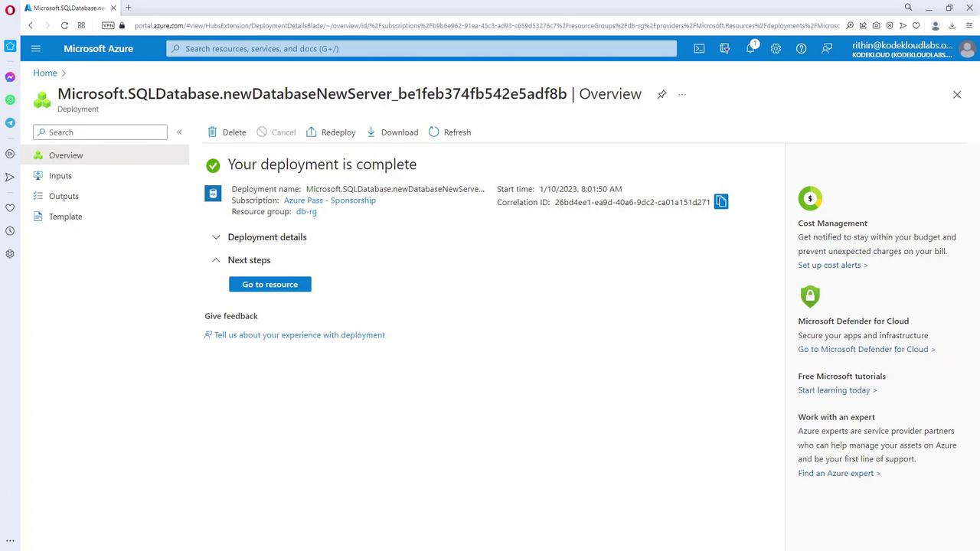
Task: Open the db-rg resource group link
Action: (x=306, y=212)
